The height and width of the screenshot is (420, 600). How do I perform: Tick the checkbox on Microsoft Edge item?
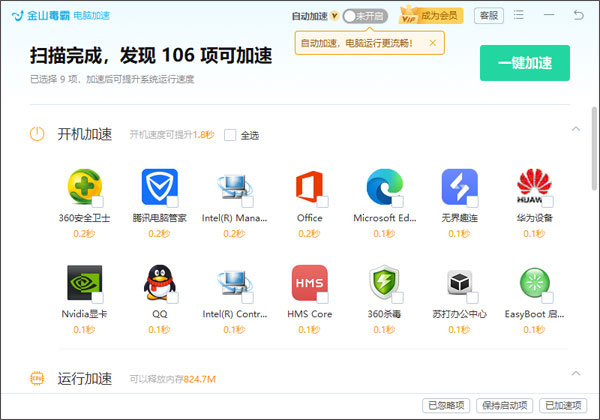coord(398,202)
